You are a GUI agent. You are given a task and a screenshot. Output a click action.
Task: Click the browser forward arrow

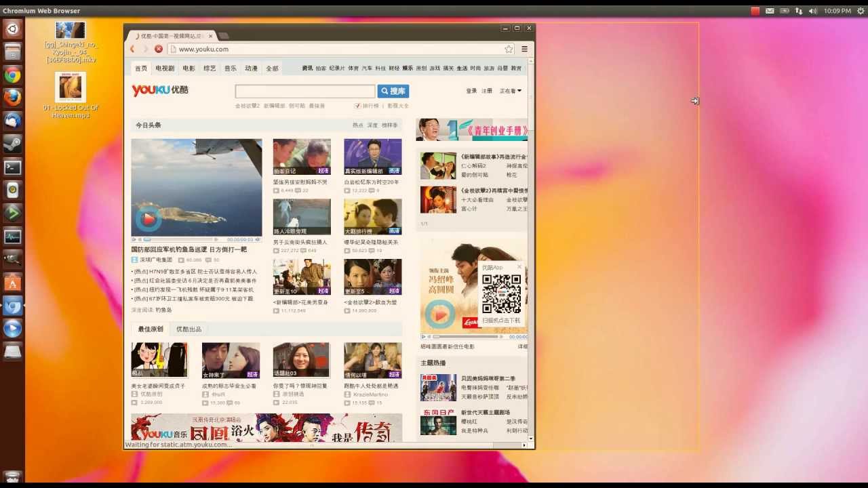[x=145, y=49]
